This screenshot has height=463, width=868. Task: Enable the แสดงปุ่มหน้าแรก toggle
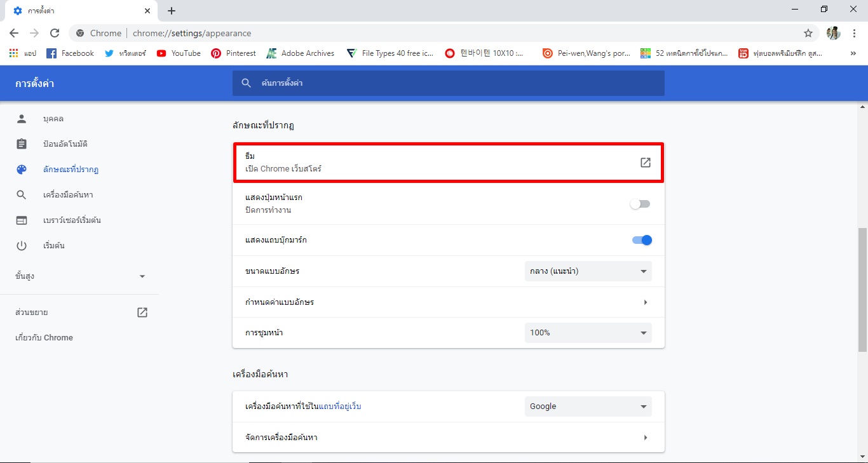point(640,203)
